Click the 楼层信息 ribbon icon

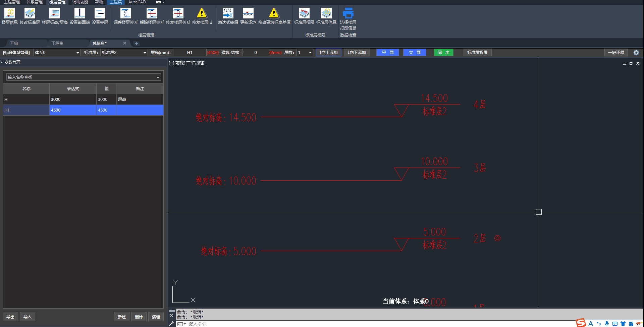10,13
